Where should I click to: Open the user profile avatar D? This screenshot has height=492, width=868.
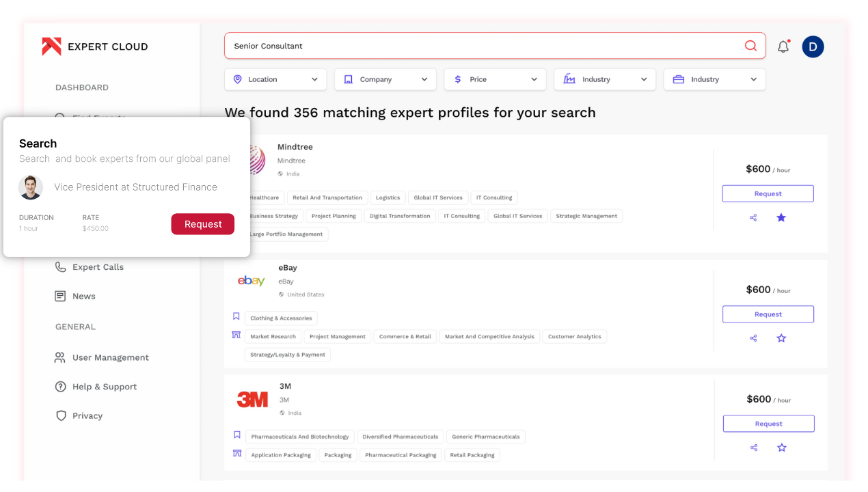tap(813, 46)
